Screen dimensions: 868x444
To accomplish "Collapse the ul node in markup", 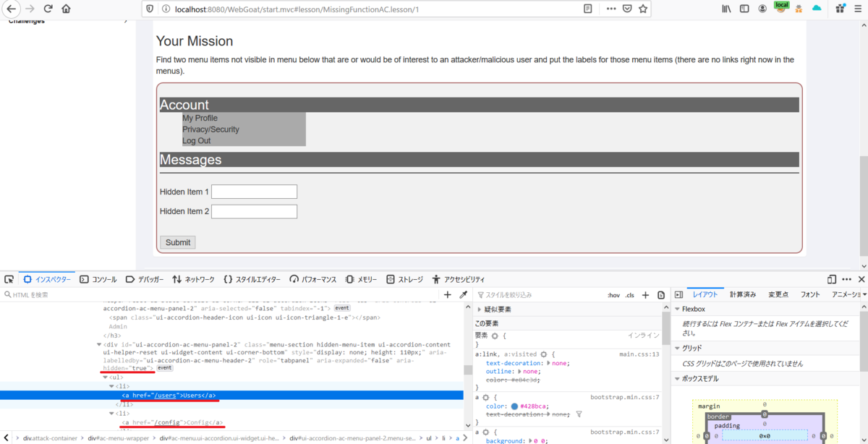I will coord(106,377).
